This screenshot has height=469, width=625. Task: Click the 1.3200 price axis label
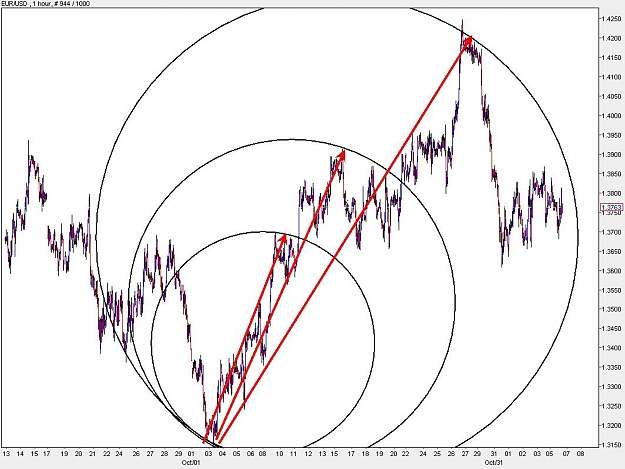tap(611, 426)
